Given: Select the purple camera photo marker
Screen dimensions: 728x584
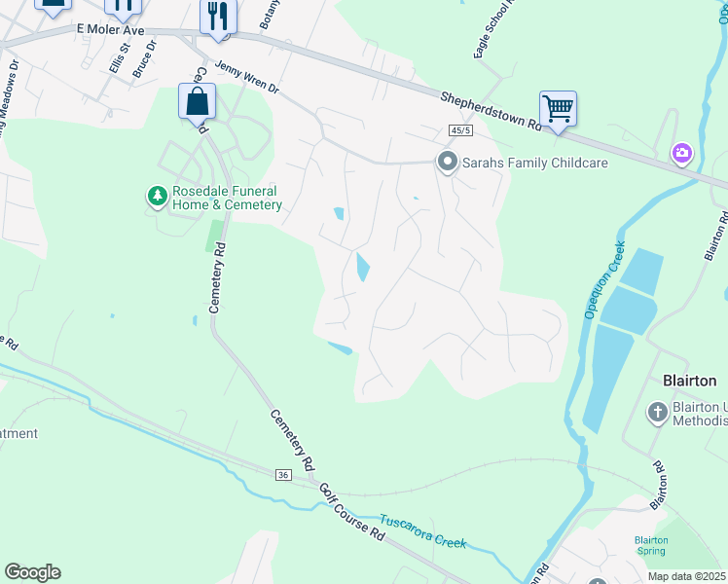Looking at the screenshot, I should (x=682, y=154).
